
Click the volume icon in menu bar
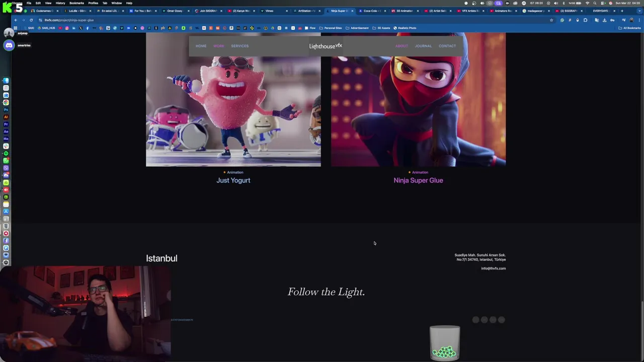556,3
